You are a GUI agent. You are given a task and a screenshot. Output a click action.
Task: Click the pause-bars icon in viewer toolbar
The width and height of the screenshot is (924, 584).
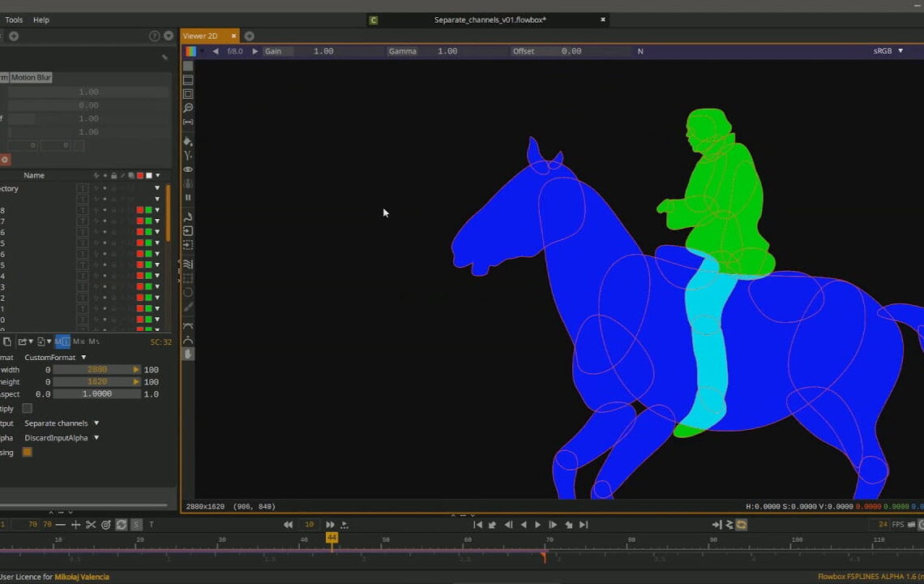pos(188,197)
